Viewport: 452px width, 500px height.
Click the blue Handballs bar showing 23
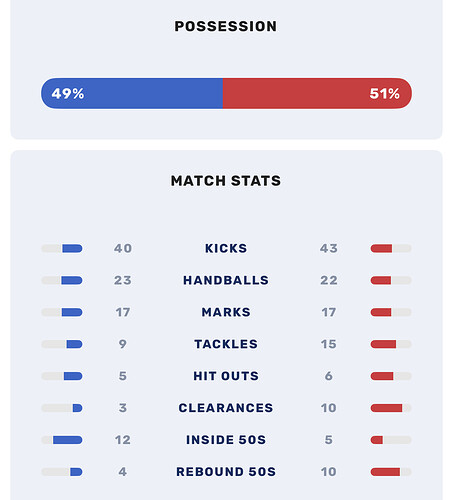click(72, 280)
